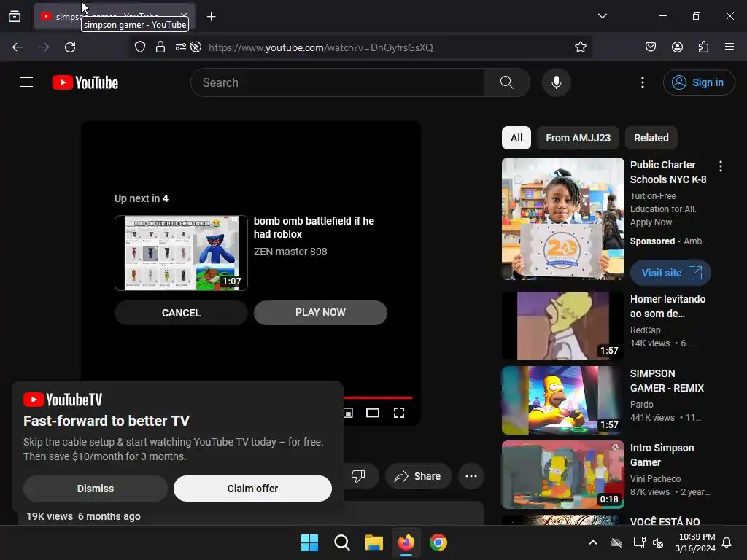Open more actions ellipsis below video
Screen dimensions: 747x560
coord(471,475)
